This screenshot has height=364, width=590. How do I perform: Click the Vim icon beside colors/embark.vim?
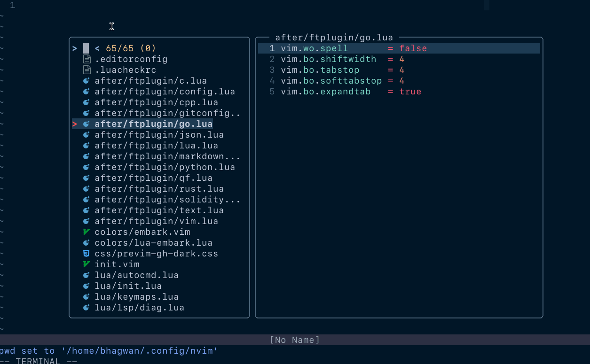[x=87, y=232]
